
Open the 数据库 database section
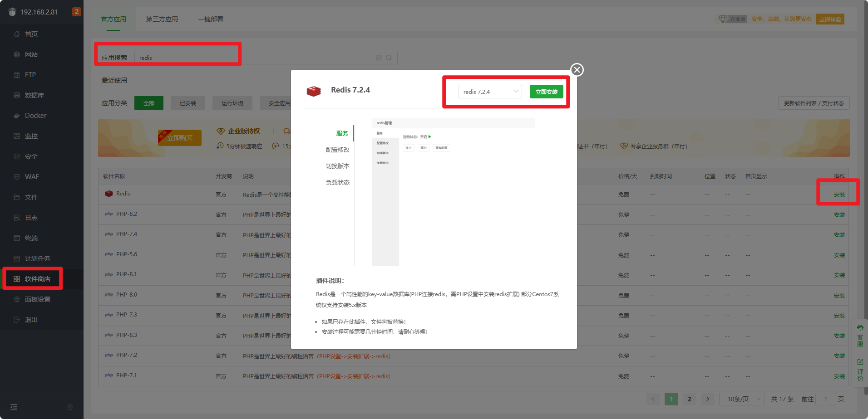click(x=34, y=95)
